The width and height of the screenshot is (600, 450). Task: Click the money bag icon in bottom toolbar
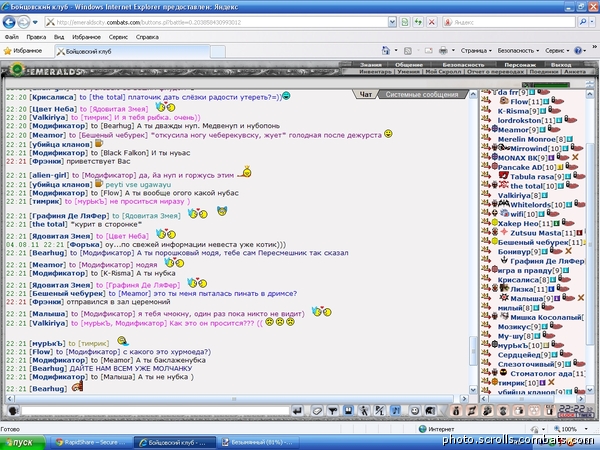coord(456,411)
